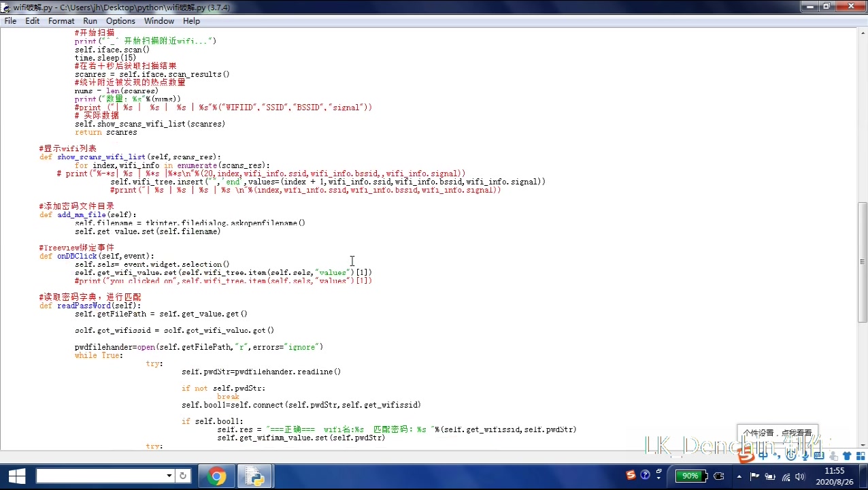Click the 'break' statement
This screenshot has width=868, height=490.
point(228,396)
